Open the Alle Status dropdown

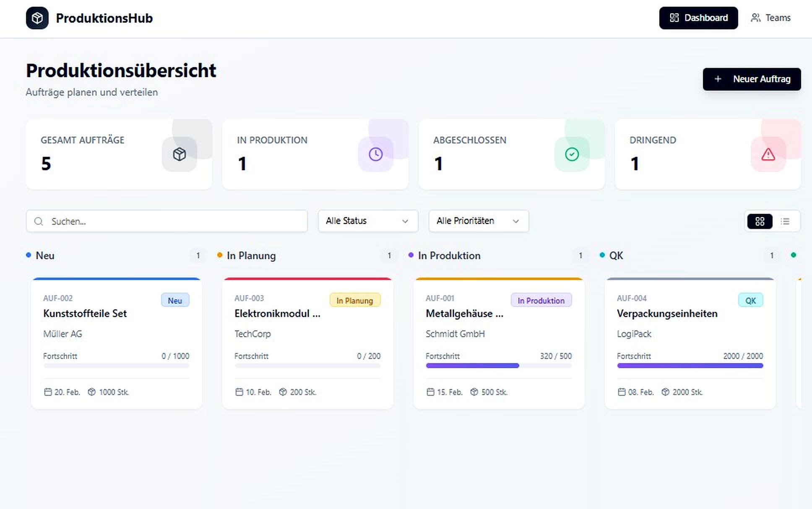pyautogui.click(x=367, y=221)
